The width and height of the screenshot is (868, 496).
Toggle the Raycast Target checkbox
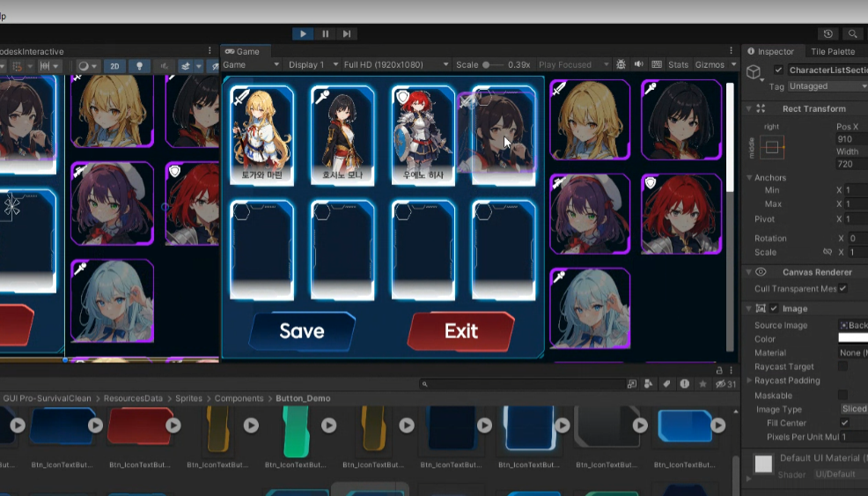(x=842, y=366)
